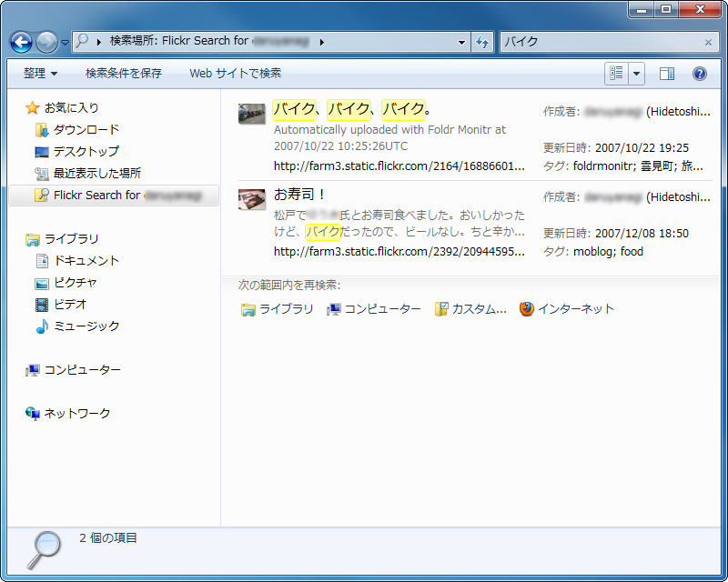Toggle the preview pane on

tap(667, 74)
